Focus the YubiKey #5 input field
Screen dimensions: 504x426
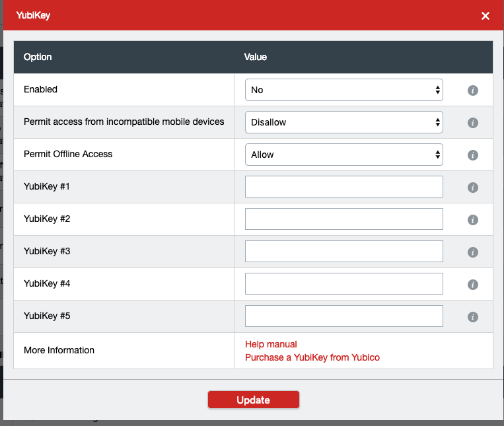344,316
